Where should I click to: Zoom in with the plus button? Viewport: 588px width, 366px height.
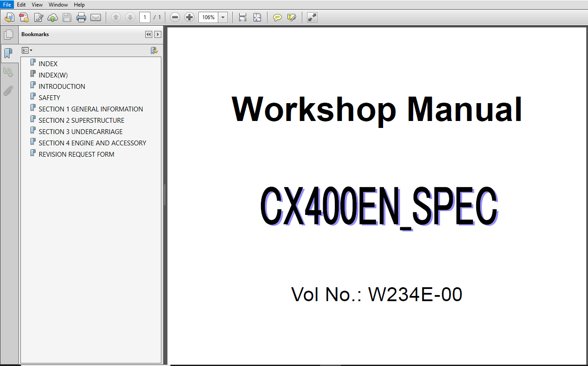[189, 17]
